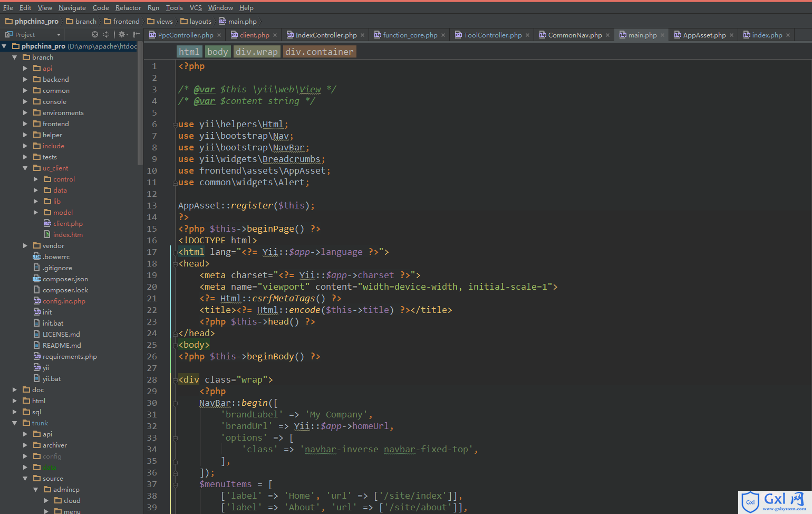Click layouts in the navigation breadcrumb
Viewport: 812px width, 514px height.
pyautogui.click(x=196, y=21)
